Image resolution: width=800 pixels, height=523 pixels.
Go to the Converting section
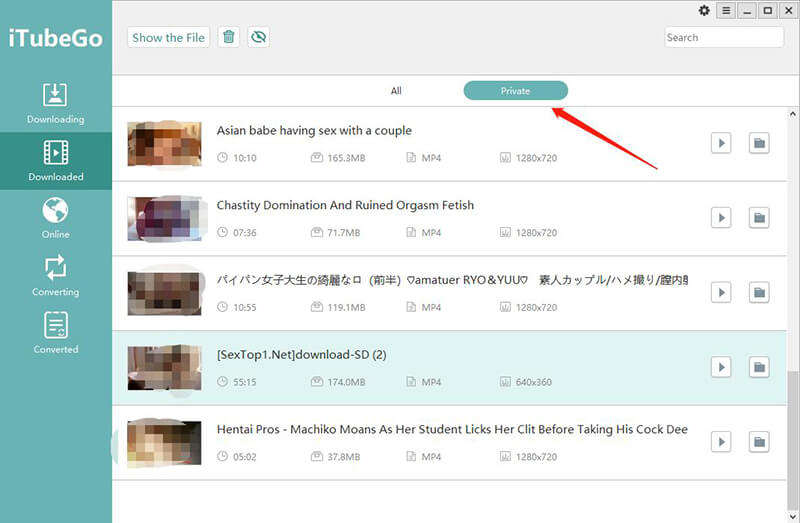click(x=56, y=276)
